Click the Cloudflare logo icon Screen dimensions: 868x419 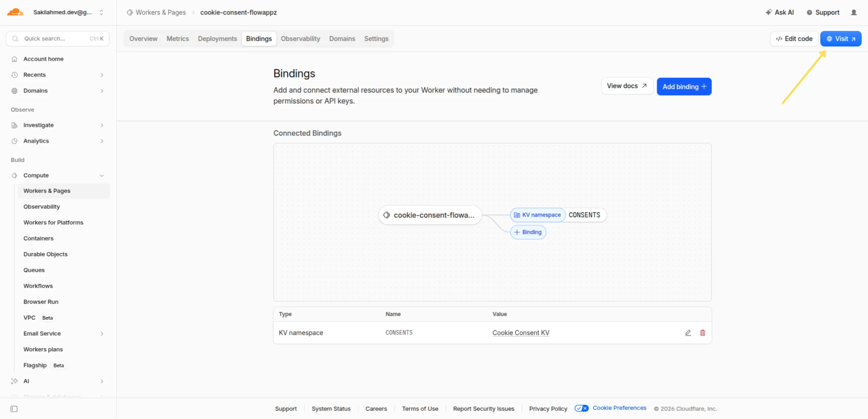point(15,12)
